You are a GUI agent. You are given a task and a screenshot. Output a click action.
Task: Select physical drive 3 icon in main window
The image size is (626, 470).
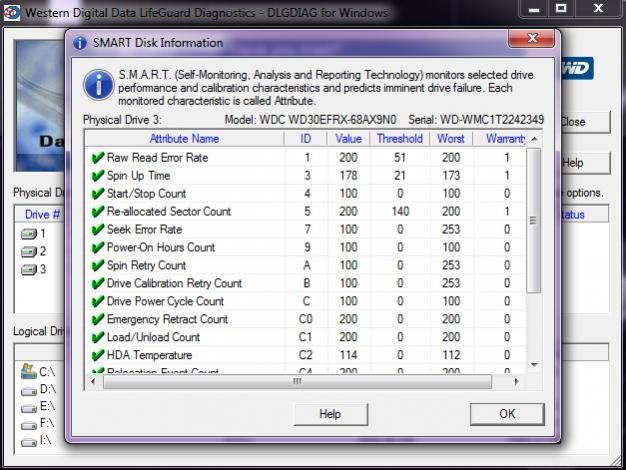coord(29,270)
